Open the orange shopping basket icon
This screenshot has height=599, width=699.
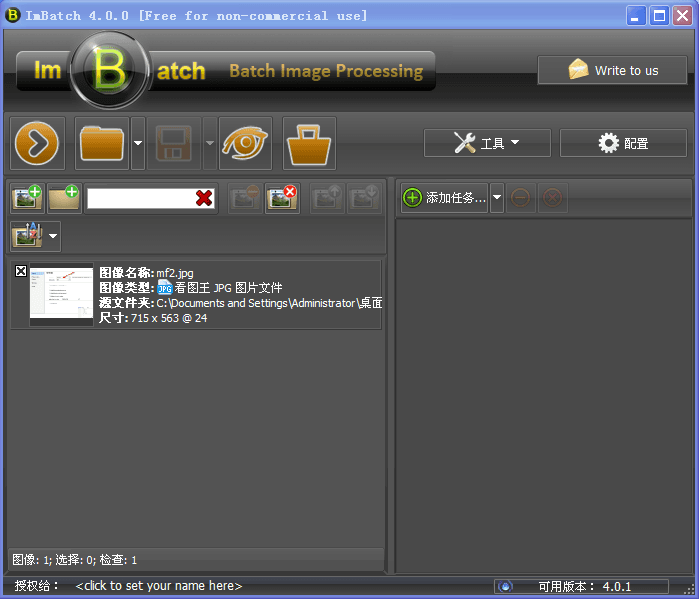click(309, 144)
